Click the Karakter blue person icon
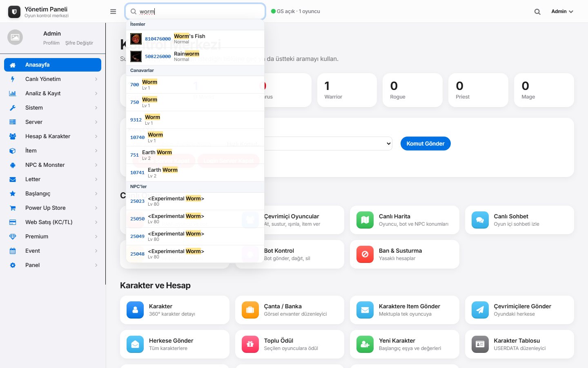The image size is (588, 368). (135, 310)
